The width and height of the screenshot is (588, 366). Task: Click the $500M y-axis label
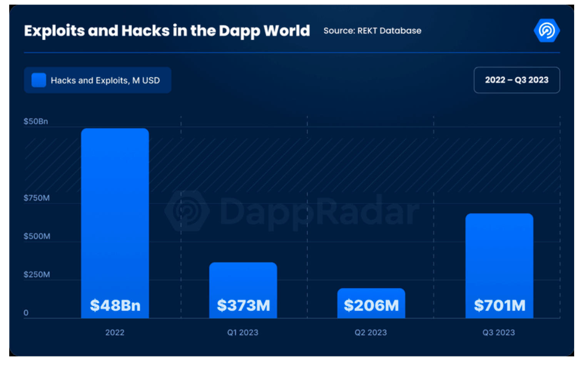(37, 236)
